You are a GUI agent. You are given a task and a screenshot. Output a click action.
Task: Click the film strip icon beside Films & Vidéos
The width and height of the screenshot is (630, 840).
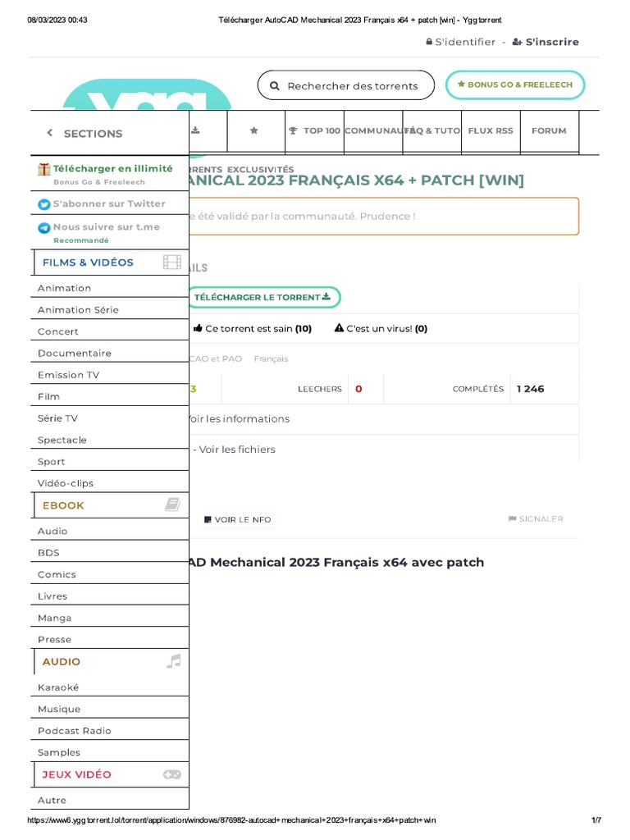coord(172,262)
